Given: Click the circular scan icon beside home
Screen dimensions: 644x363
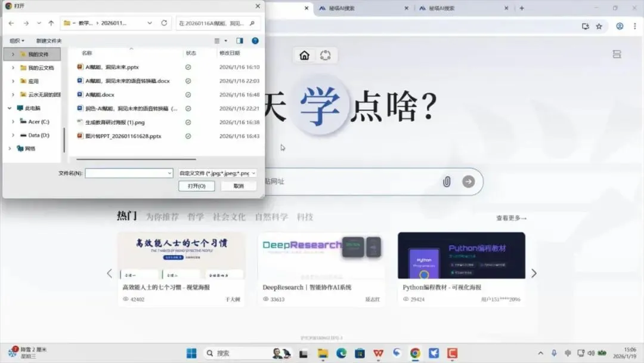Looking at the screenshot, I should (326, 55).
